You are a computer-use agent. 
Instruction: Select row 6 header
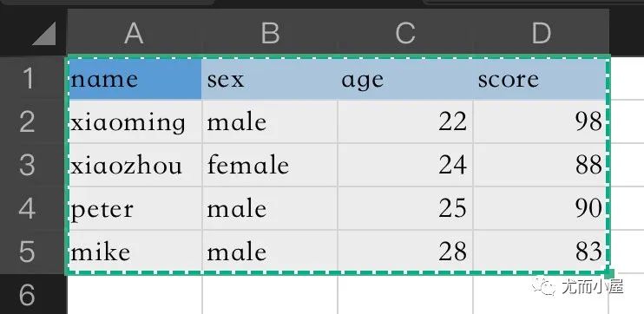click(28, 294)
